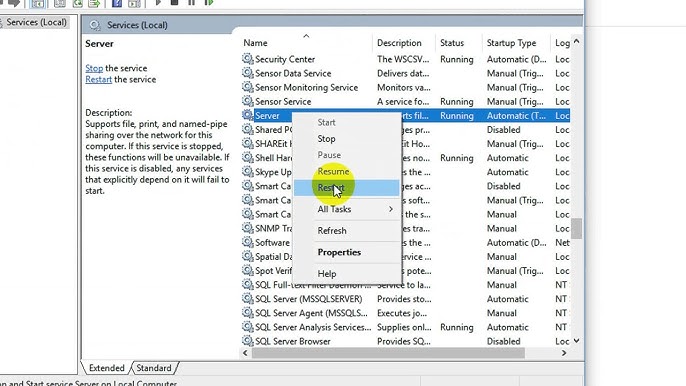Viewport: 686px width, 386px height.
Task: Sort by the Name column header
Action: tap(255, 43)
